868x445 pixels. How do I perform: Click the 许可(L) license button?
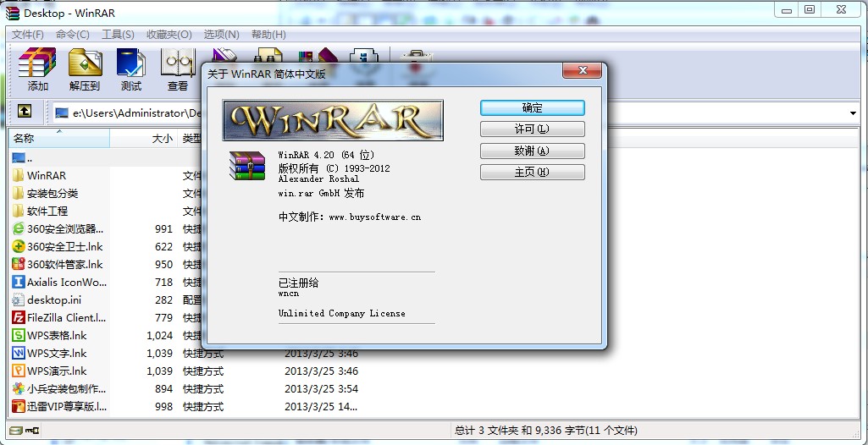pyautogui.click(x=532, y=129)
